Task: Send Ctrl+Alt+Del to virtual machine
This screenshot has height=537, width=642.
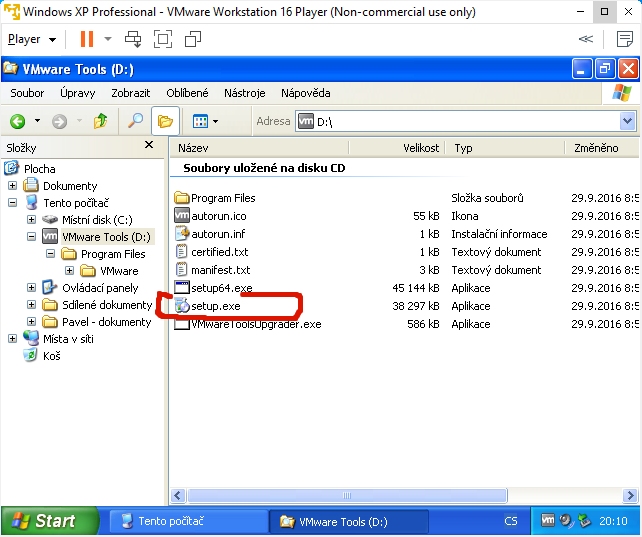Action: click(x=133, y=39)
